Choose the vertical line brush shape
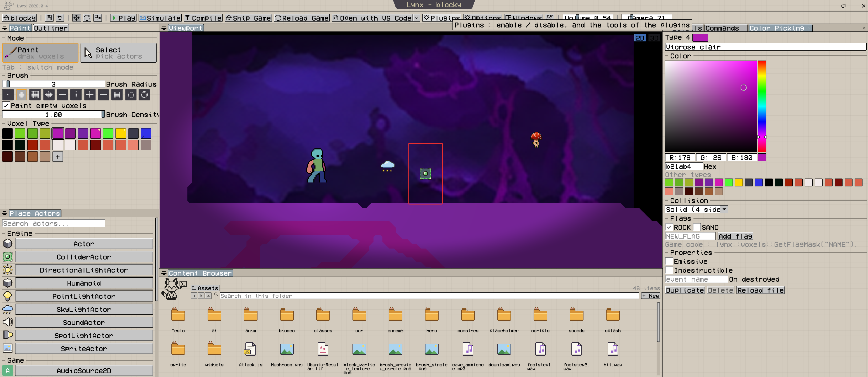Screen dimensions: 868x377 click(76, 95)
